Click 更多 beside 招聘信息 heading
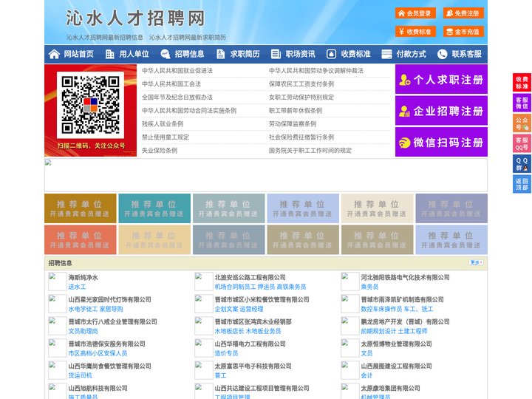The width and height of the screenshot is (532, 399). click(x=477, y=262)
